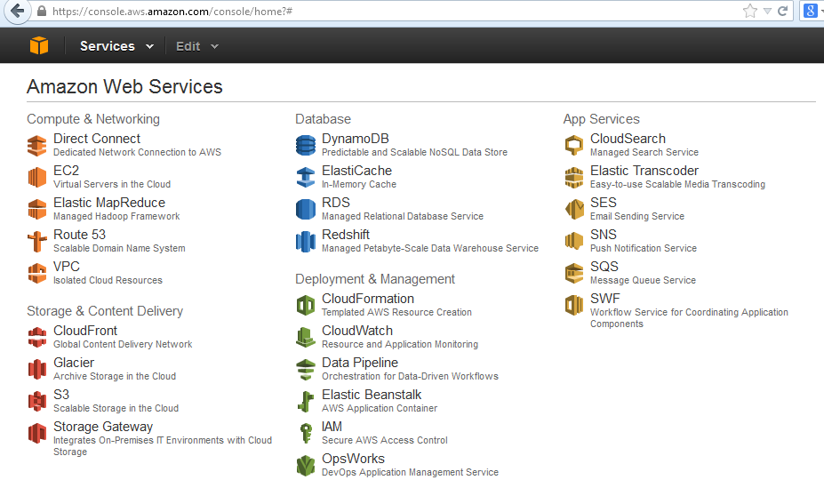Open the Route 53 icon
824x504 pixels.
coord(36,242)
